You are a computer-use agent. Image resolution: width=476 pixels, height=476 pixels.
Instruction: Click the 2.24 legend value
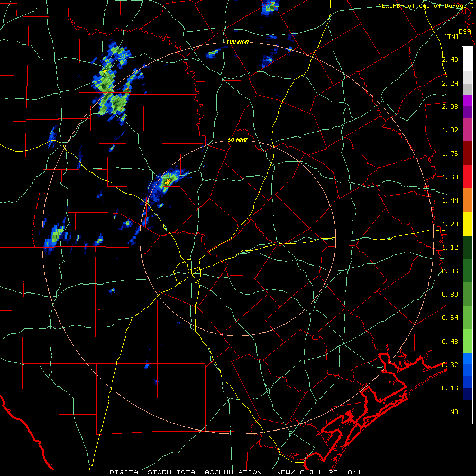point(450,83)
